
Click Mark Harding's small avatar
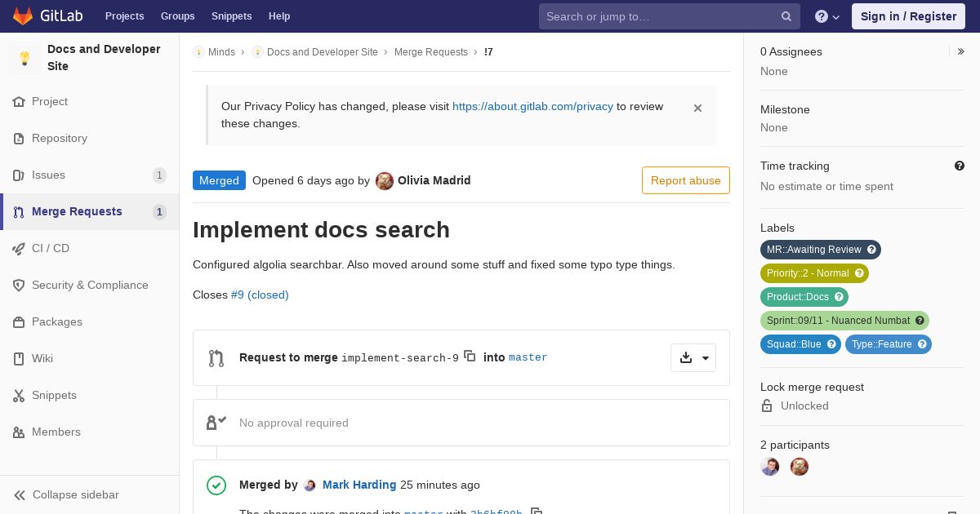pyautogui.click(x=310, y=485)
